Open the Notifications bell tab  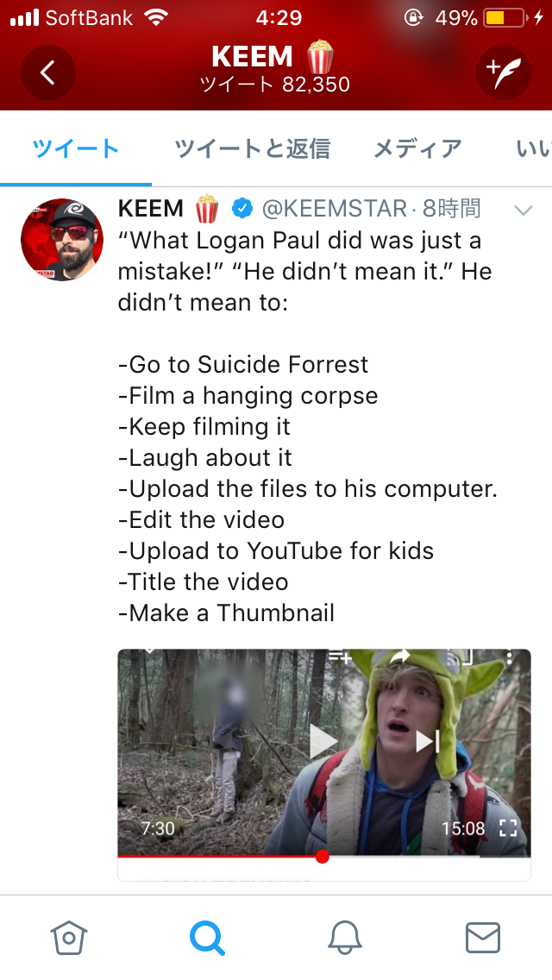coord(345,938)
